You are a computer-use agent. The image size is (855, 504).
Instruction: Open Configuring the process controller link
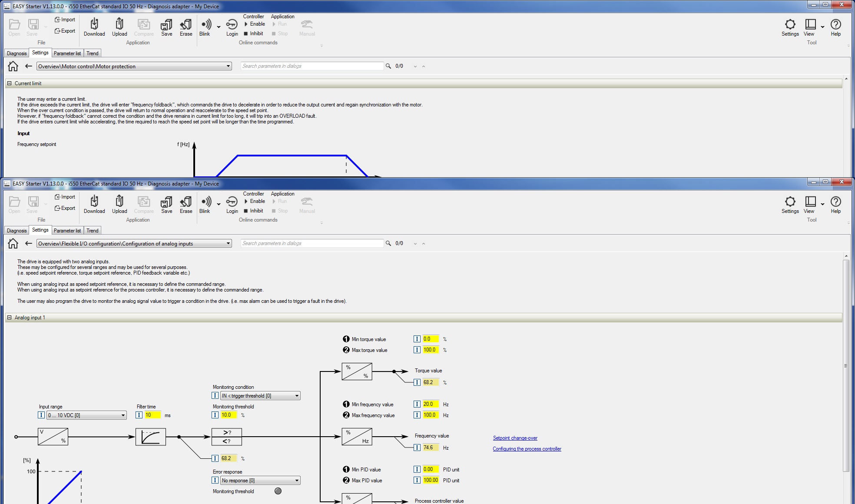pyautogui.click(x=527, y=449)
